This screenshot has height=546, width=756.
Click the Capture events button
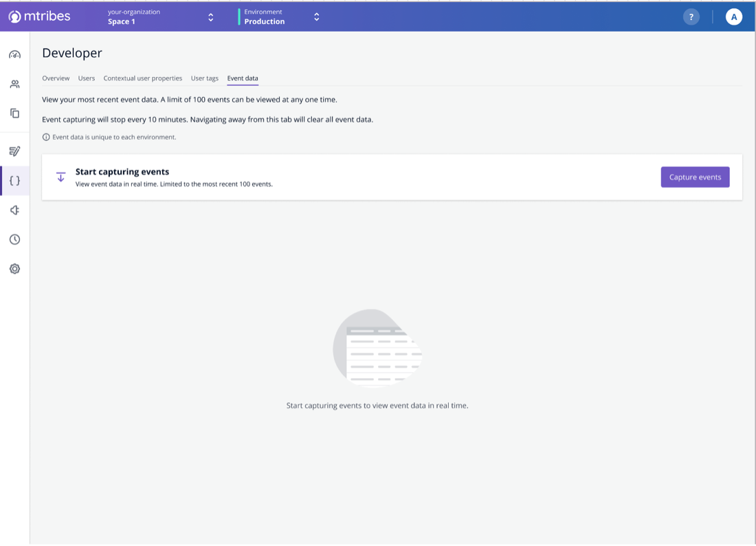(695, 177)
